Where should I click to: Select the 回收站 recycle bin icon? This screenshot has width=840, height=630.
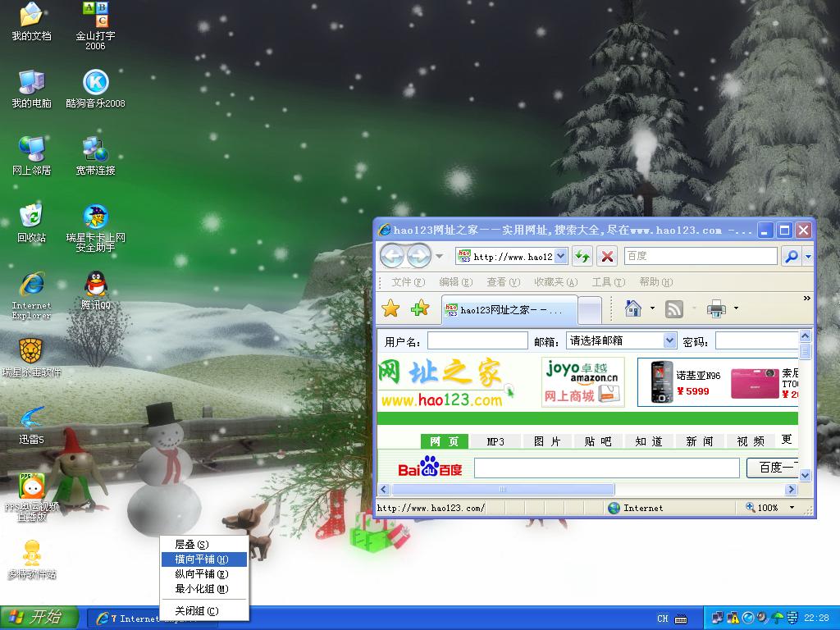pyautogui.click(x=32, y=223)
